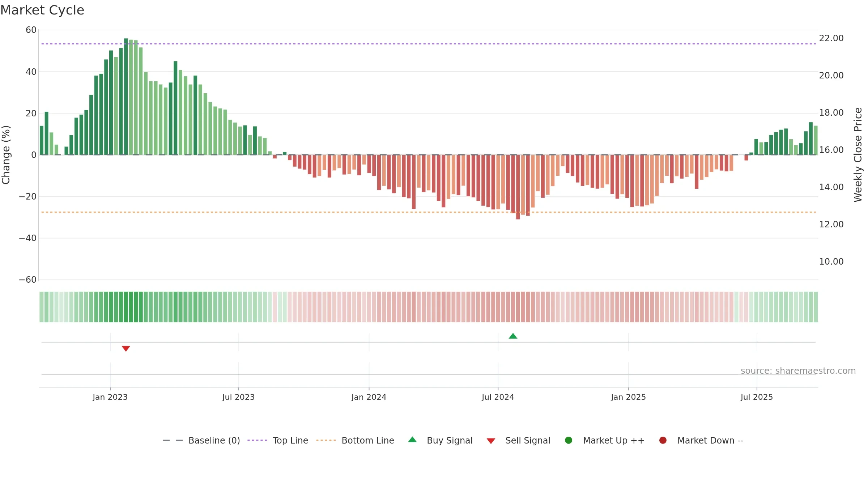Click the green triangle icon in the legend
This screenshot has height=488, width=868.
pyautogui.click(x=412, y=440)
